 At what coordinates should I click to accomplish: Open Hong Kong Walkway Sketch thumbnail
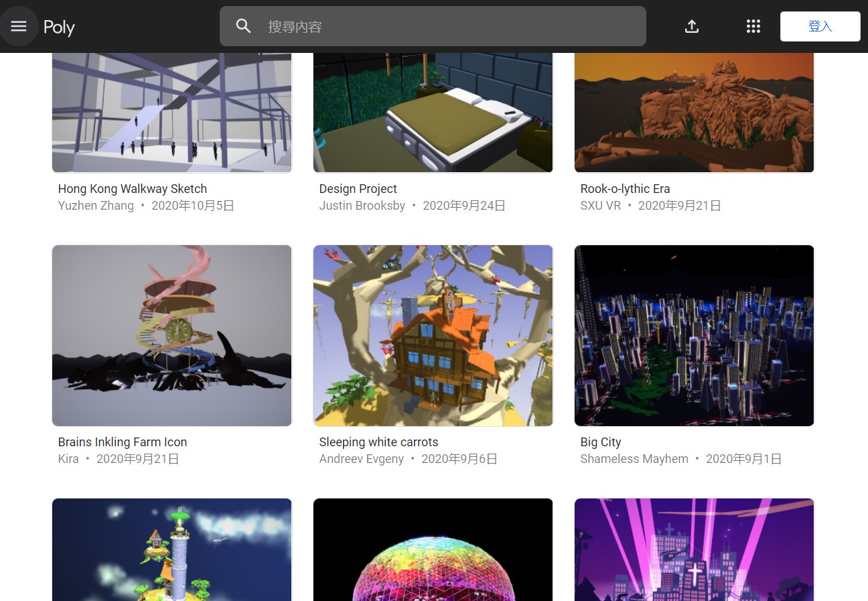click(172, 113)
